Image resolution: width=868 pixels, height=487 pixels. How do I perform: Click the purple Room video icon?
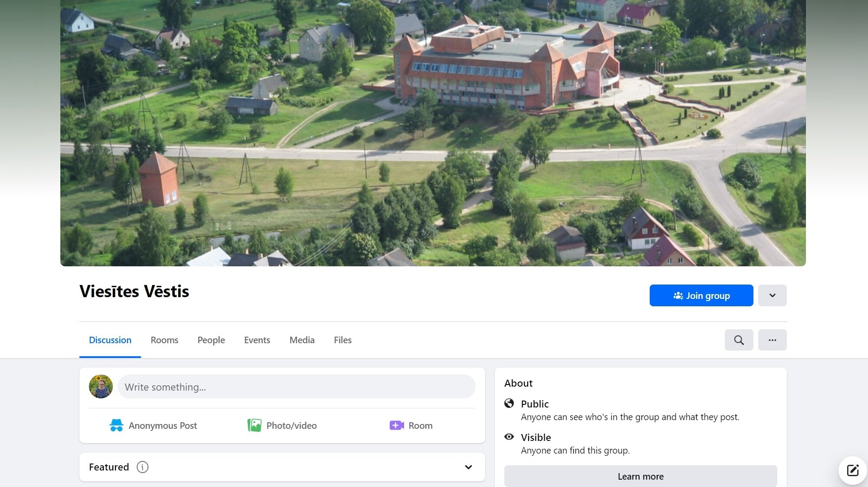pos(397,425)
